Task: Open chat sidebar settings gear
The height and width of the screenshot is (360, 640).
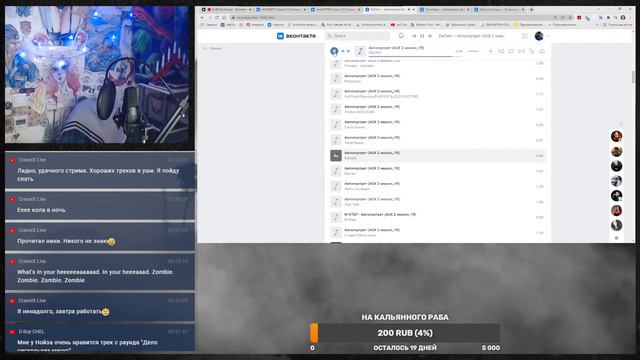Action: pyautogui.click(x=617, y=238)
